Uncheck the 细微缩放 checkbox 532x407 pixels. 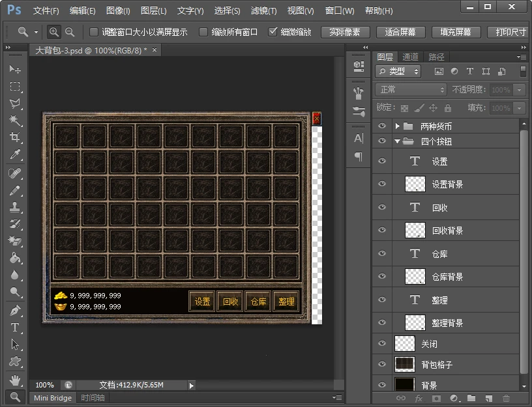click(273, 32)
